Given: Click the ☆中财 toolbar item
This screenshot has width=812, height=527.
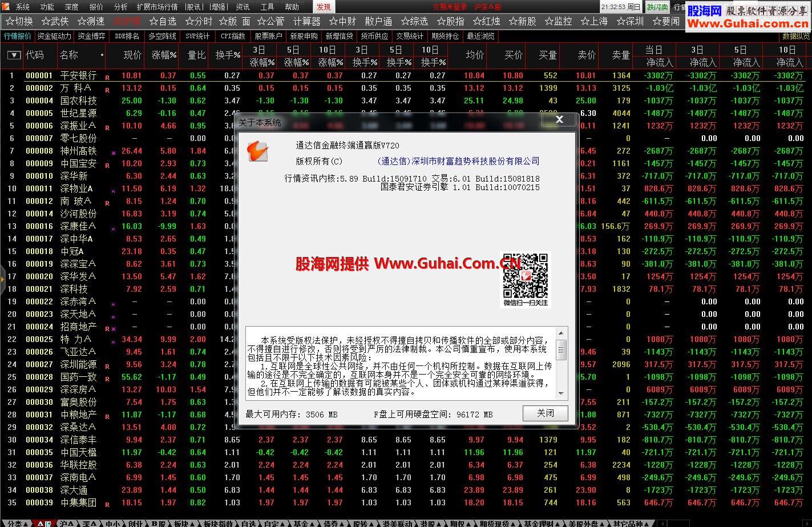Looking at the screenshot, I should (x=342, y=21).
